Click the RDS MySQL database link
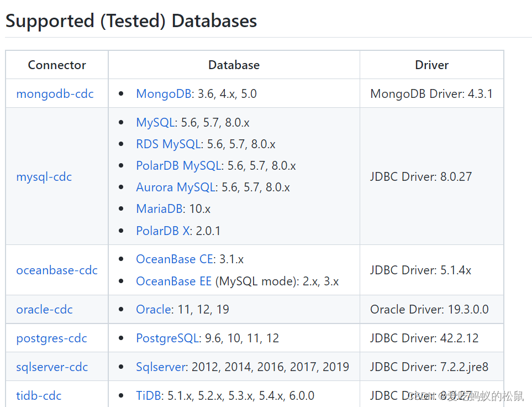Screen dimensions: 532x407 point(168,144)
